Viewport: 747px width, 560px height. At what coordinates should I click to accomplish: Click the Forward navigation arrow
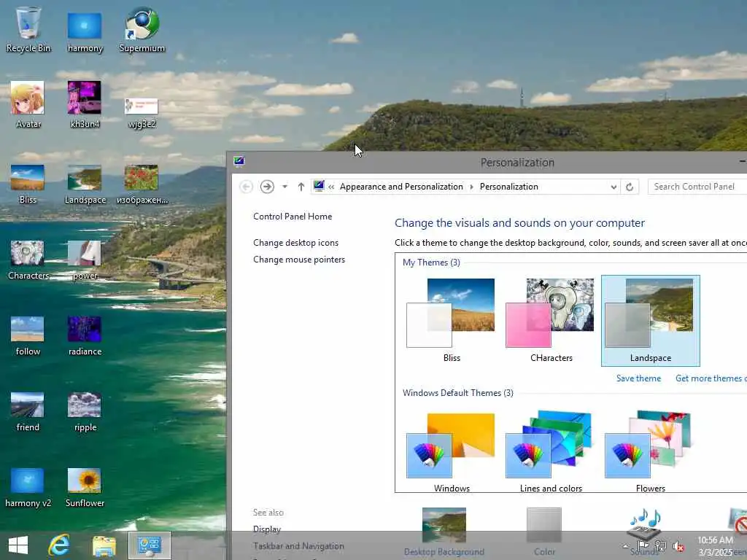pos(267,187)
